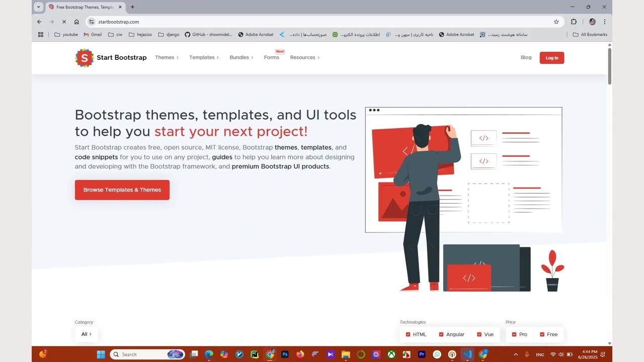Uncheck the Pro price filter

(514, 334)
